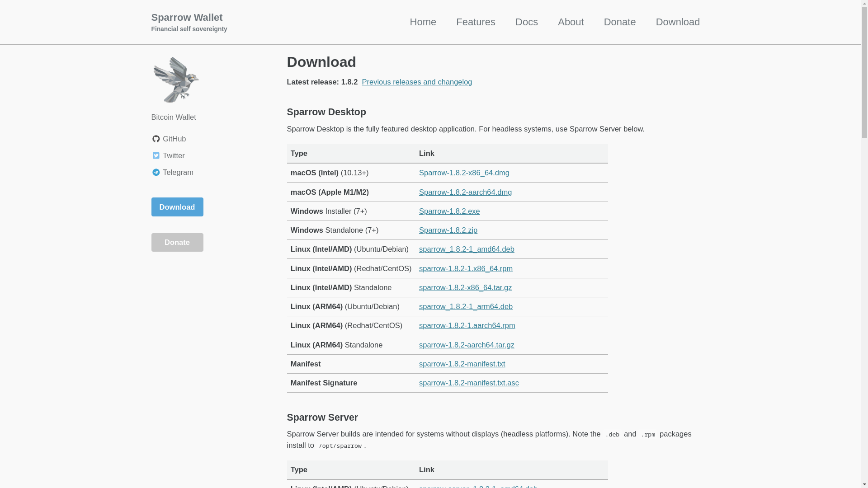Screen dimensions: 868x488
Task: Click the Sparrow-1.8.2.exe Windows installer link
Action: (x=449, y=211)
